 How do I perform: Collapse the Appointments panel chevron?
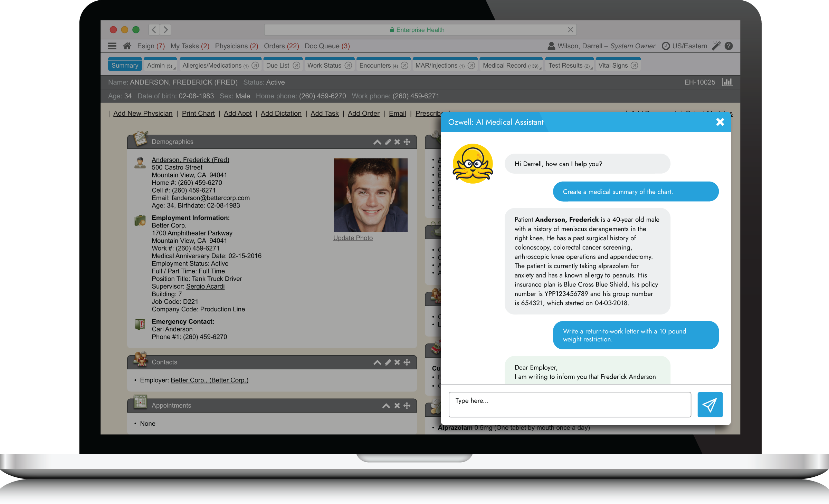(386, 406)
